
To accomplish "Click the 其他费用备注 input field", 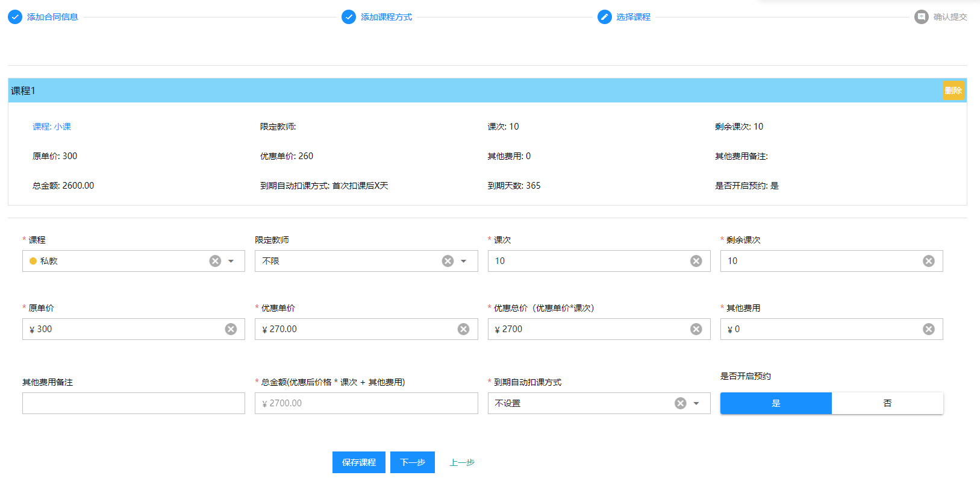I will tap(134, 403).
